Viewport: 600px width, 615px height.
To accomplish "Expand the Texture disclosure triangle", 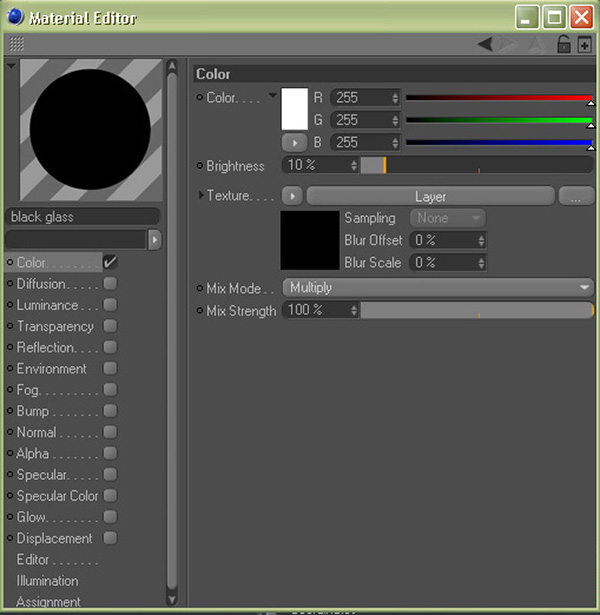I will (x=201, y=195).
